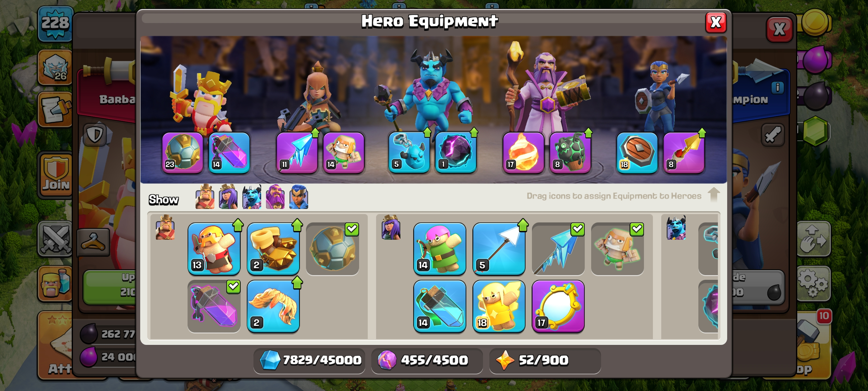Pick the level 14 Archer Puppet equipment
This screenshot has width=868, height=391.
(x=440, y=249)
